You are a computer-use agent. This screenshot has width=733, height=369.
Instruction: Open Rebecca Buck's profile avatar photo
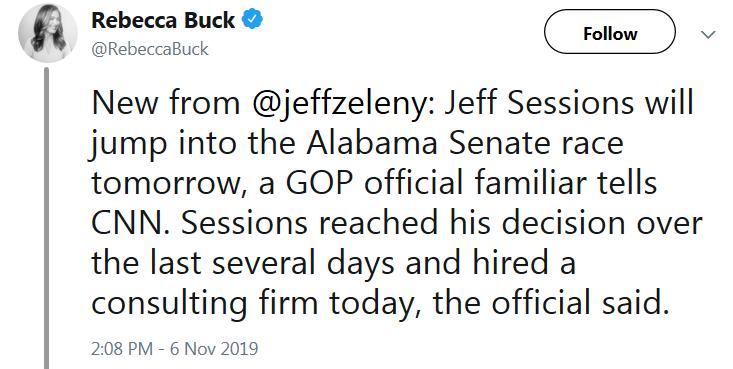pos(48,33)
